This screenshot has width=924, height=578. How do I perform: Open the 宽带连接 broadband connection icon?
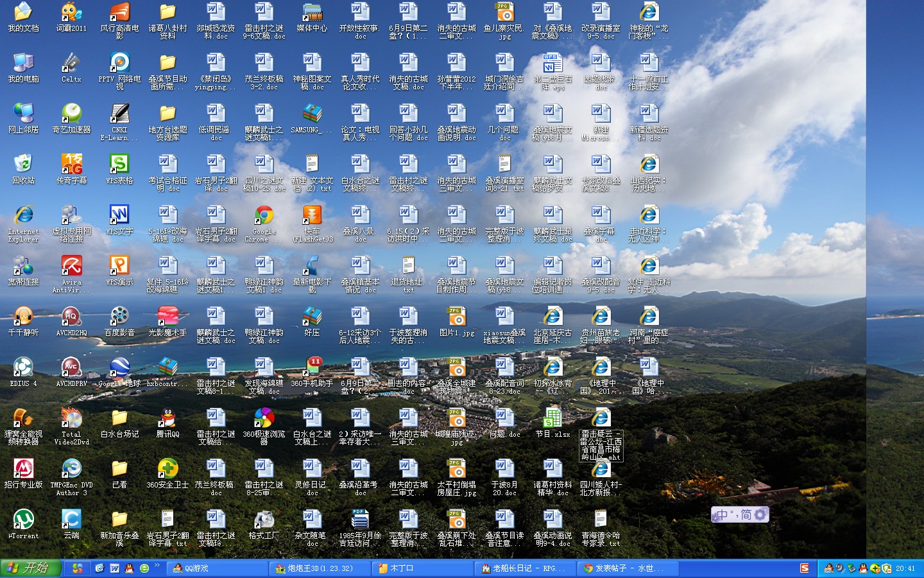[23, 270]
